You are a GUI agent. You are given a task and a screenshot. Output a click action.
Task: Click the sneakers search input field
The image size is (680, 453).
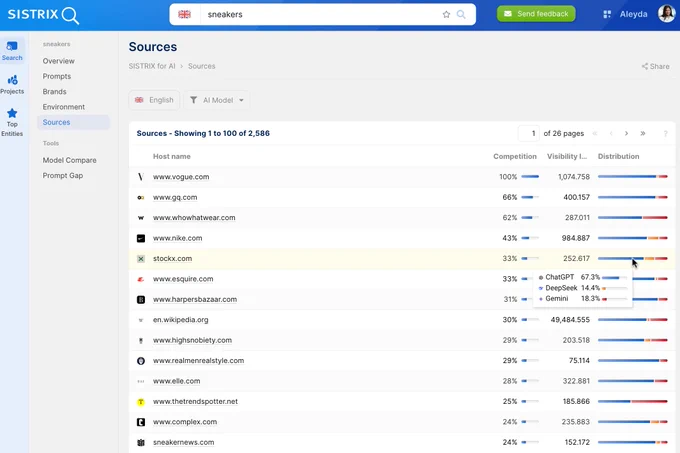(319, 15)
